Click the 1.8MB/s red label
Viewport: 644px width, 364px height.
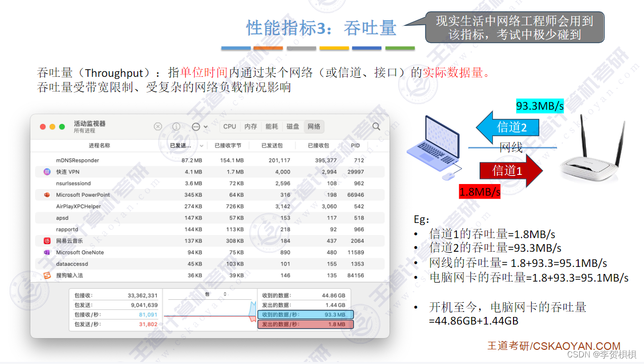(480, 192)
